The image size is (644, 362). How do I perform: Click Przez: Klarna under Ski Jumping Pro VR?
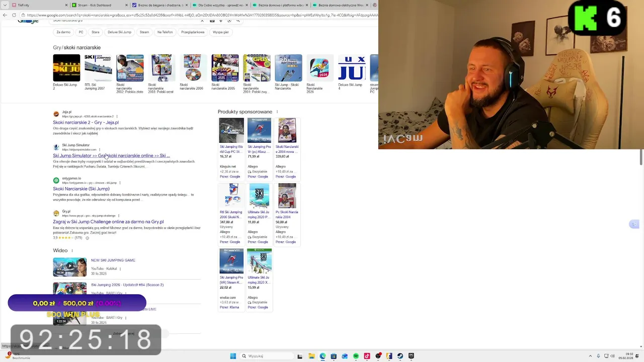pos(229,307)
